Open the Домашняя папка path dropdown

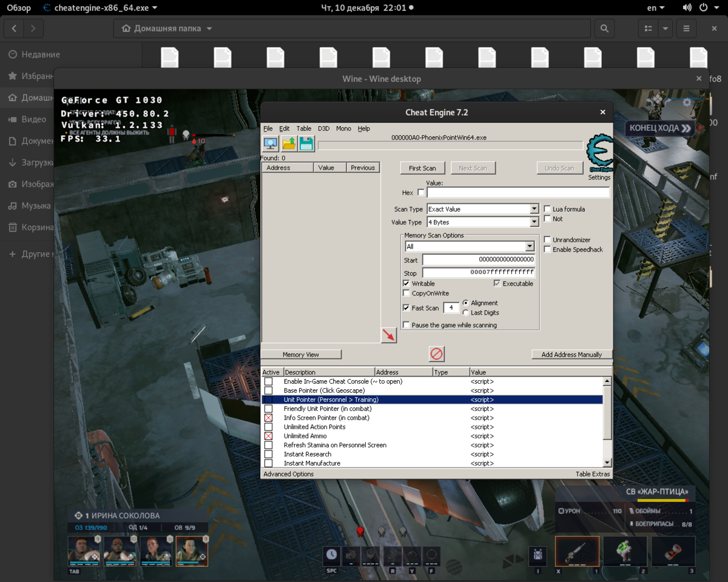[x=167, y=28]
